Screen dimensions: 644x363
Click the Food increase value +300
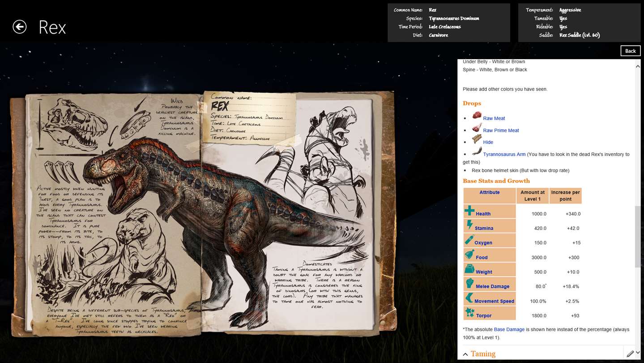point(574,257)
